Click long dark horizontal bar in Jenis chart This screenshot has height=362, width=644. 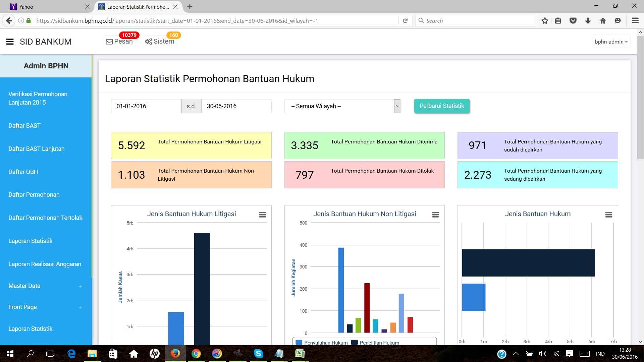tap(528, 263)
